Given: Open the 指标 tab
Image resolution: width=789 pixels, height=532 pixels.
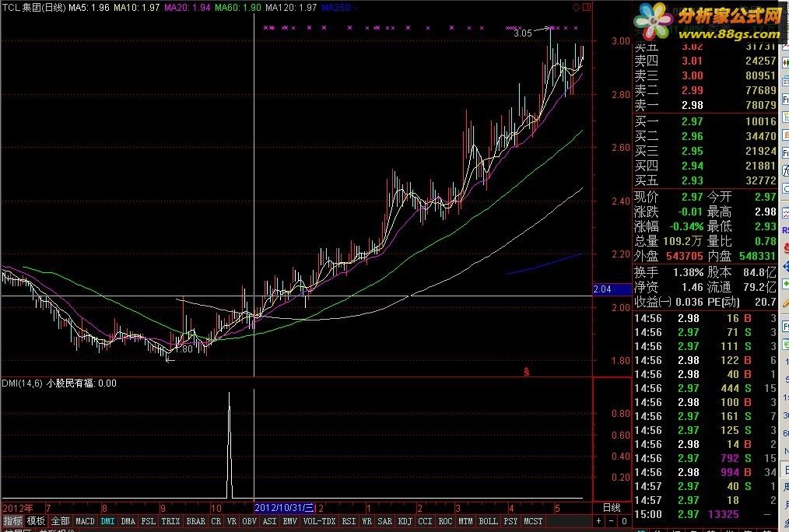Looking at the screenshot, I should [12, 521].
